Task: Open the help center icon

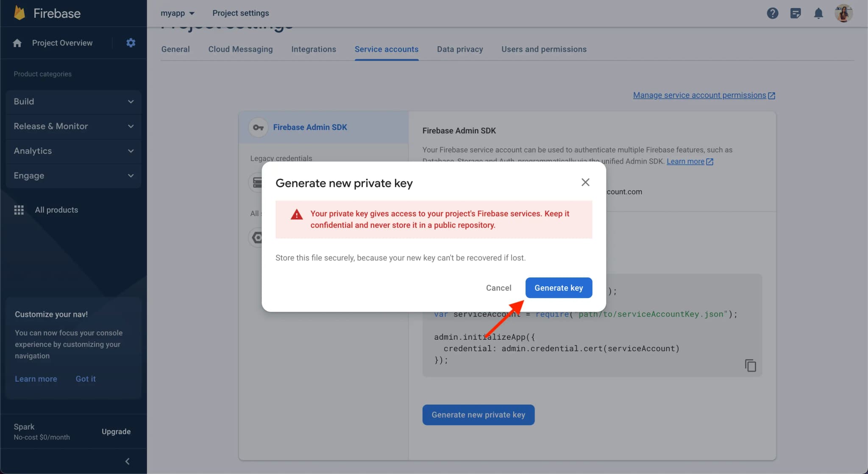Action: point(771,13)
